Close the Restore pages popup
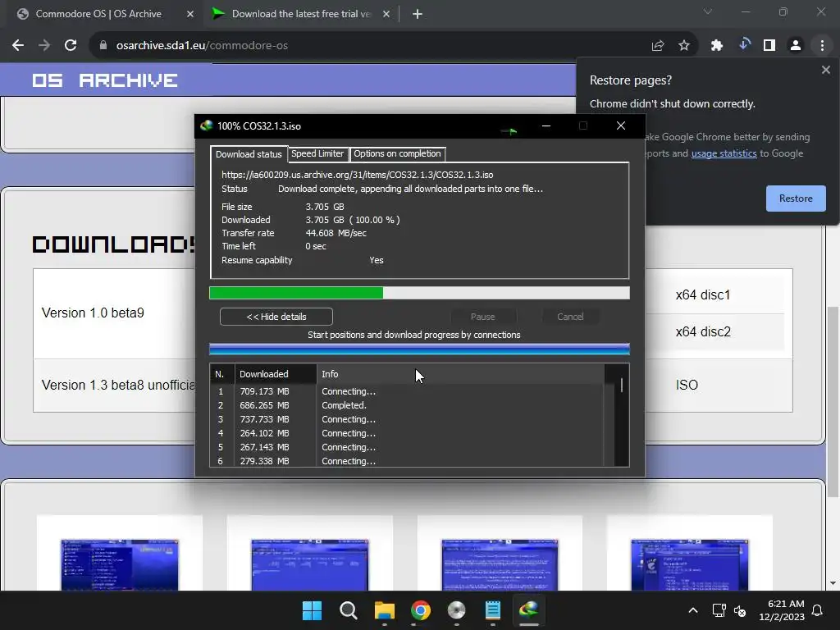Screen dimensions: 840x630 pyautogui.click(x=825, y=70)
